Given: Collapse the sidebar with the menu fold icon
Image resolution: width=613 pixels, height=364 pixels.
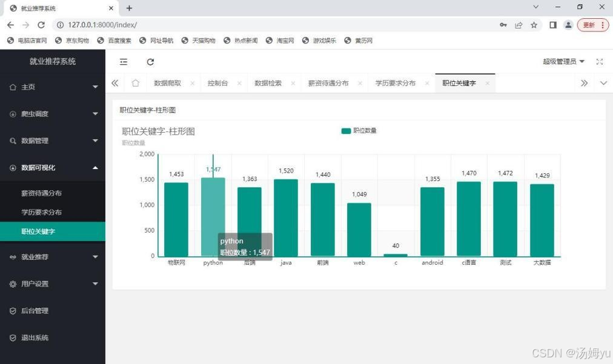Looking at the screenshot, I should pos(124,62).
